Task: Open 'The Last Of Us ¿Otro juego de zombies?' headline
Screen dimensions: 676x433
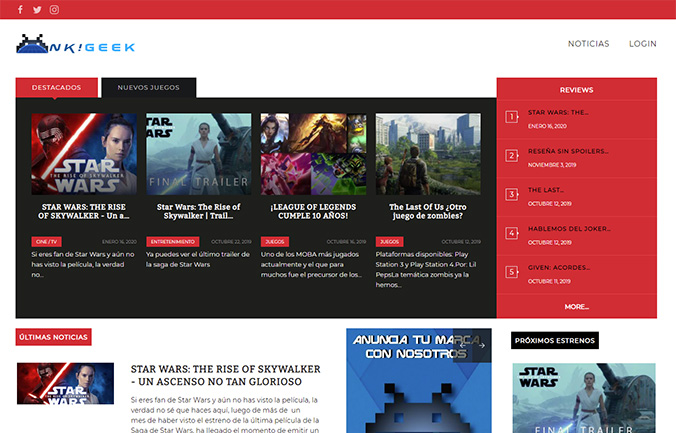Action: (x=428, y=211)
